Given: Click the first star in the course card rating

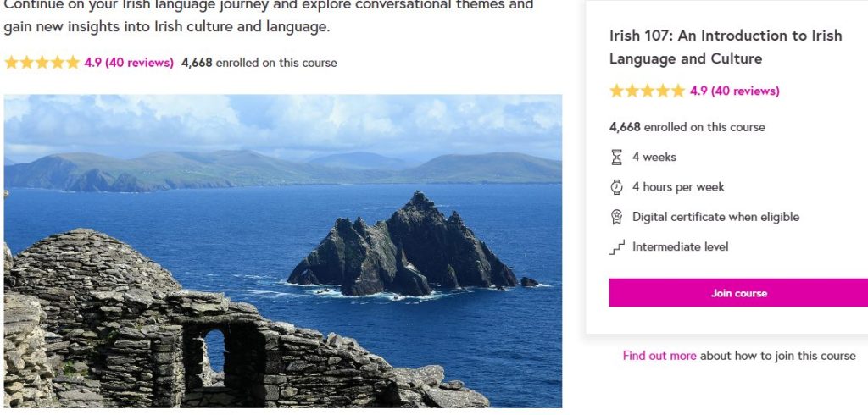Looking at the screenshot, I should [x=616, y=91].
